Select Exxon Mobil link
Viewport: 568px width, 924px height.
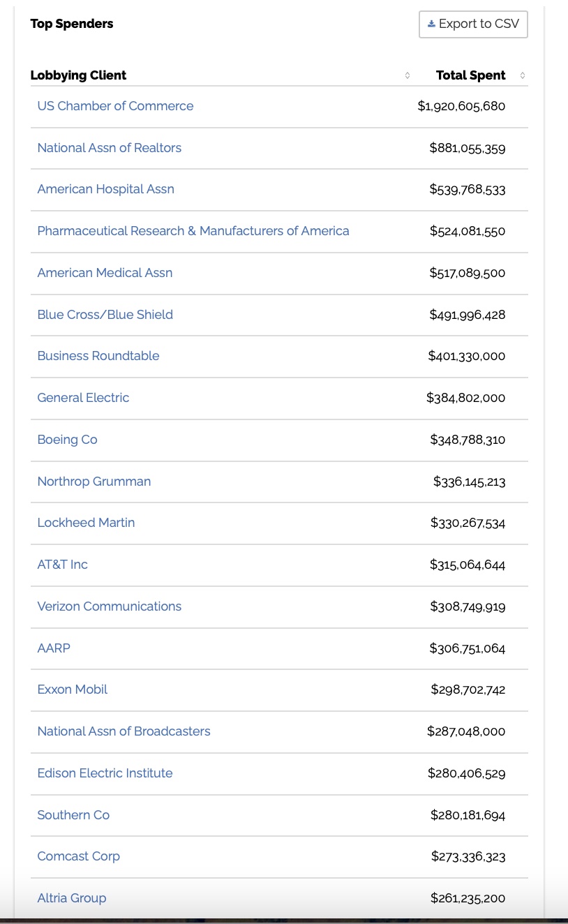point(73,690)
